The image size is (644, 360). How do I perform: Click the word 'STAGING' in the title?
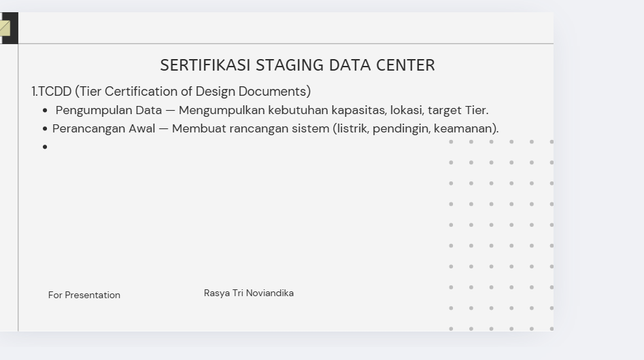pyautogui.click(x=290, y=65)
